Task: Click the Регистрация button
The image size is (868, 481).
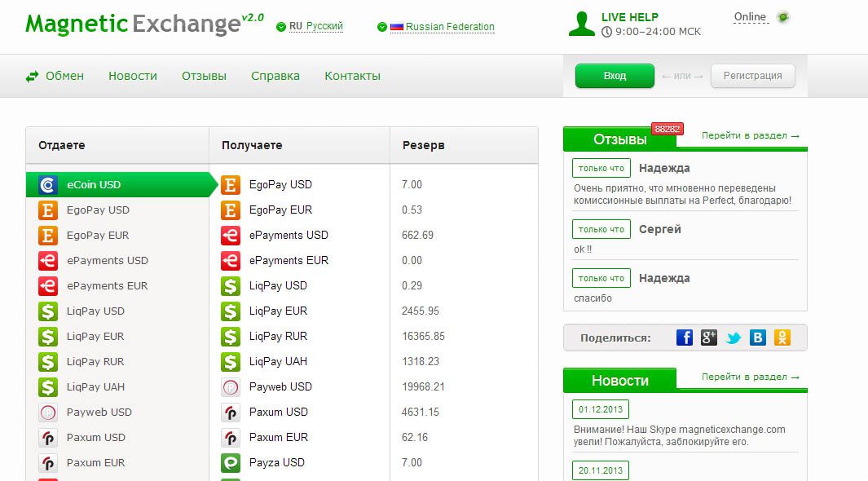Action: pyautogui.click(x=752, y=76)
